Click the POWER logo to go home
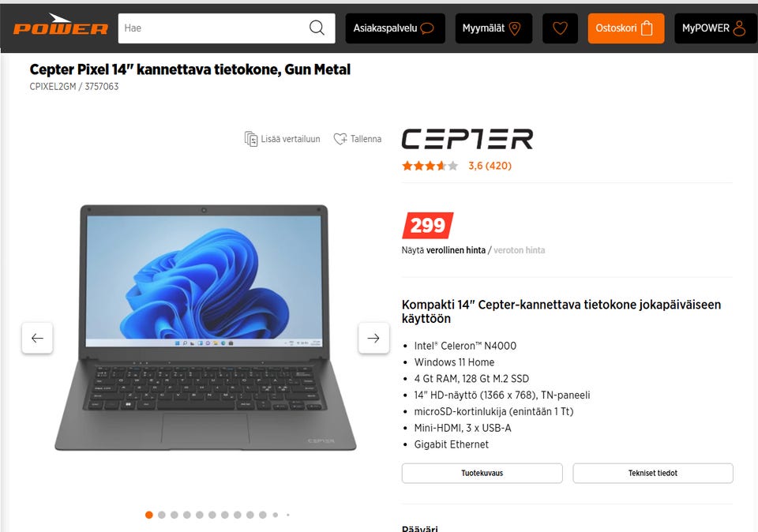 click(x=61, y=25)
